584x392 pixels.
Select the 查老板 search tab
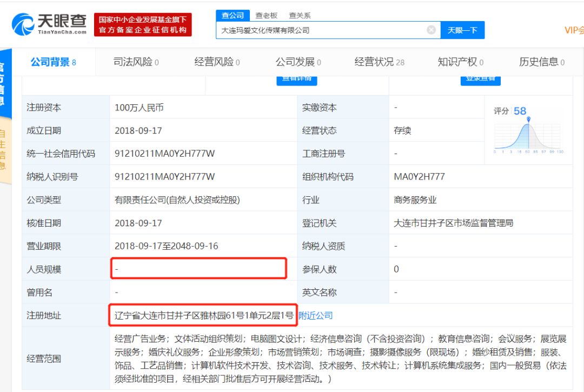[x=266, y=15]
